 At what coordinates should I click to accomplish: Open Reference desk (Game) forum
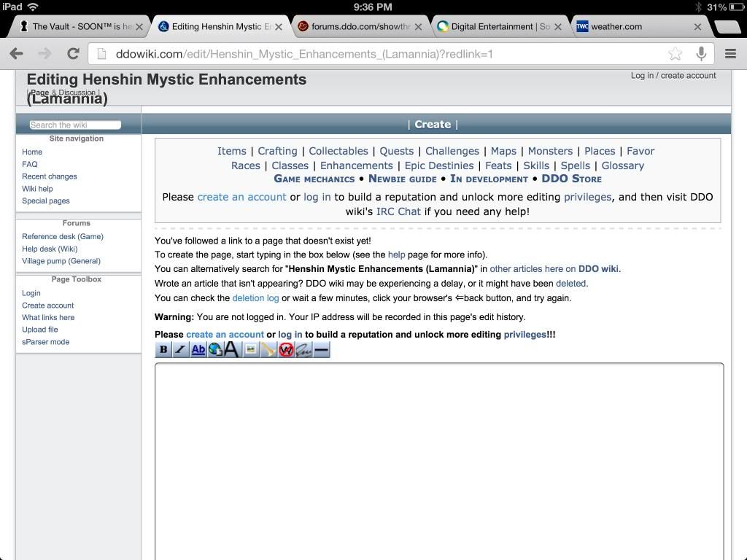(63, 236)
